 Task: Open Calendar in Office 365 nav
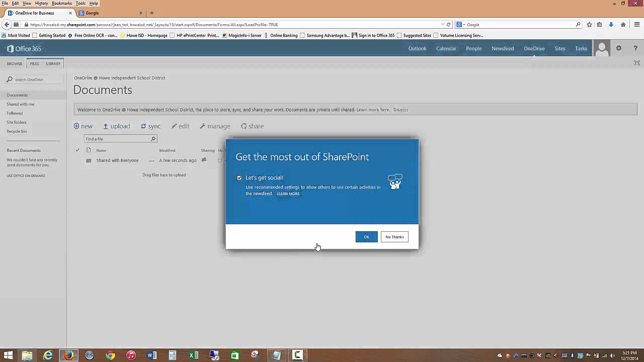tap(446, 49)
